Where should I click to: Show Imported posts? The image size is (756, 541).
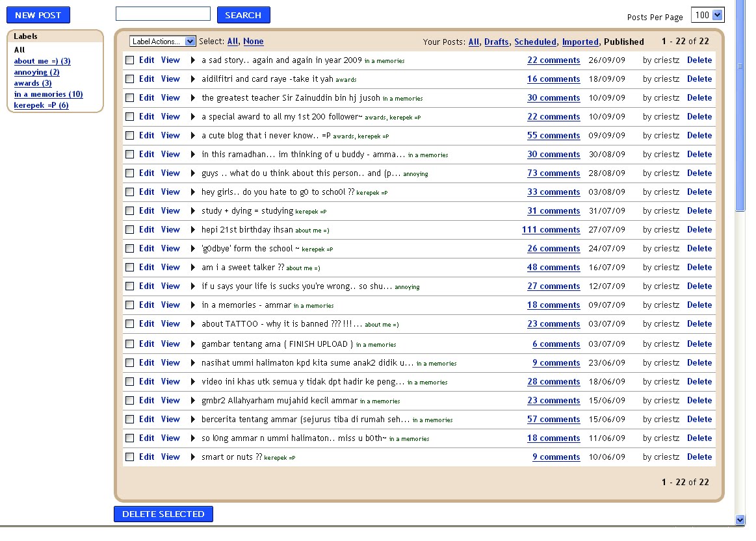click(x=580, y=42)
